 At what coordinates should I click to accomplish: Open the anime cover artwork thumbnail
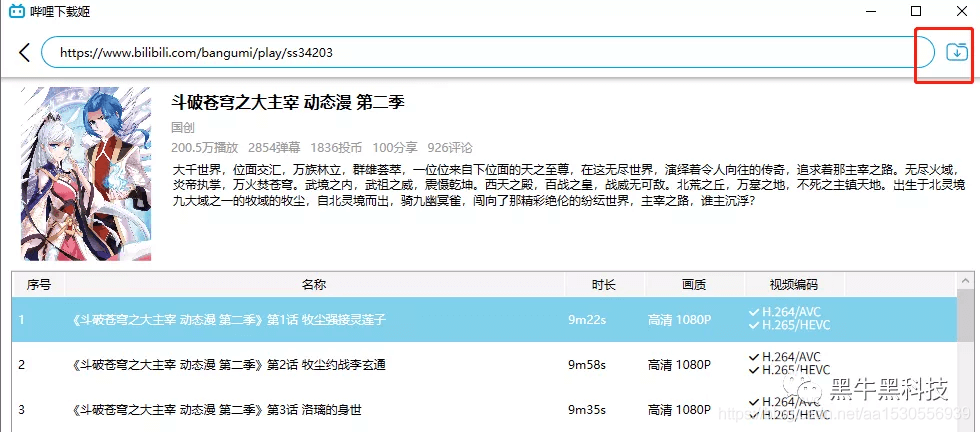coord(86,174)
